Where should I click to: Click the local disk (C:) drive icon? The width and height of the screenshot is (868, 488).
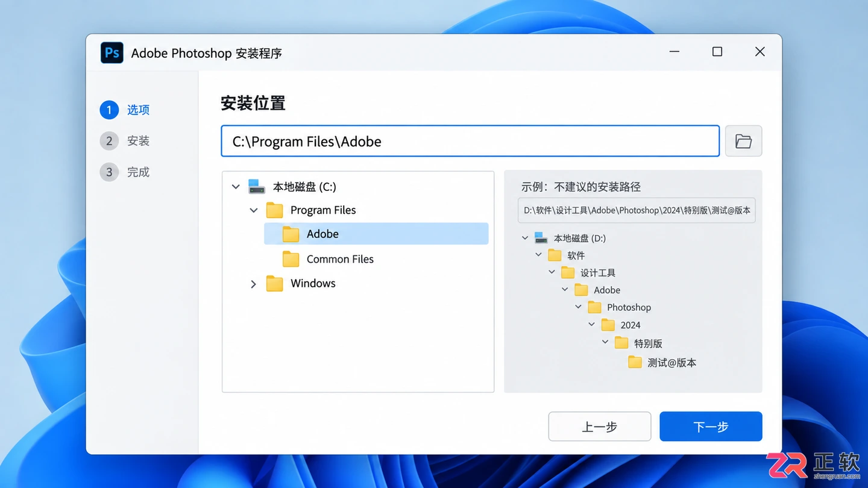257,187
